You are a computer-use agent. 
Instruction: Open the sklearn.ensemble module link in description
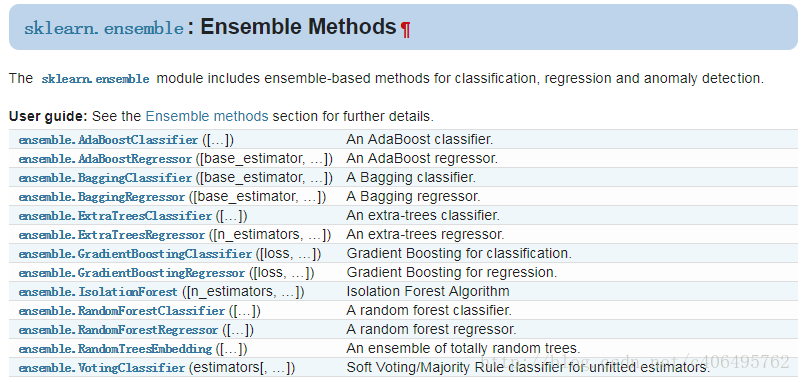pyautogui.click(x=96, y=79)
